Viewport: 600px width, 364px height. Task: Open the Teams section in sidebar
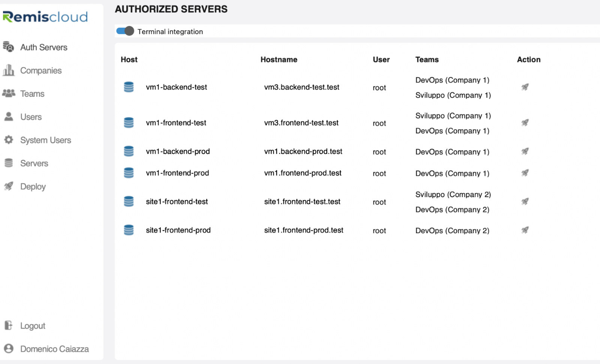9,93
